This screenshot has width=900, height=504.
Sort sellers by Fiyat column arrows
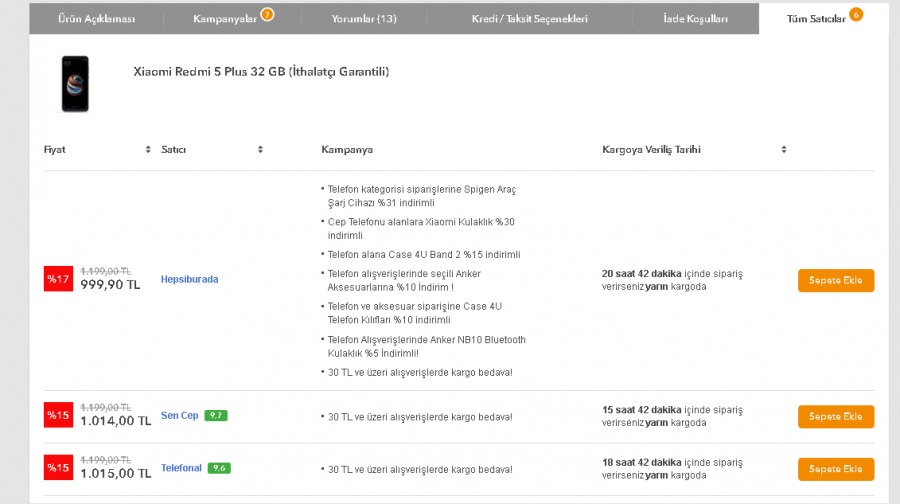[148, 149]
